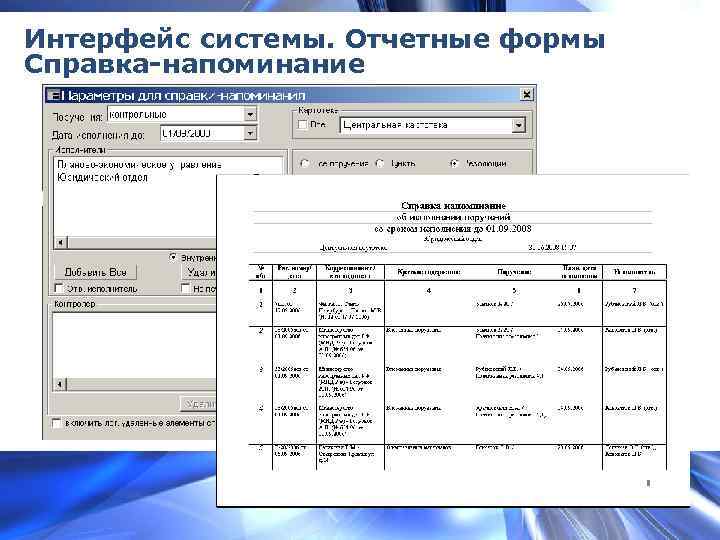Click the № п/п column header in report
This screenshot has height=540, width=720.
[x=260, y=272]
